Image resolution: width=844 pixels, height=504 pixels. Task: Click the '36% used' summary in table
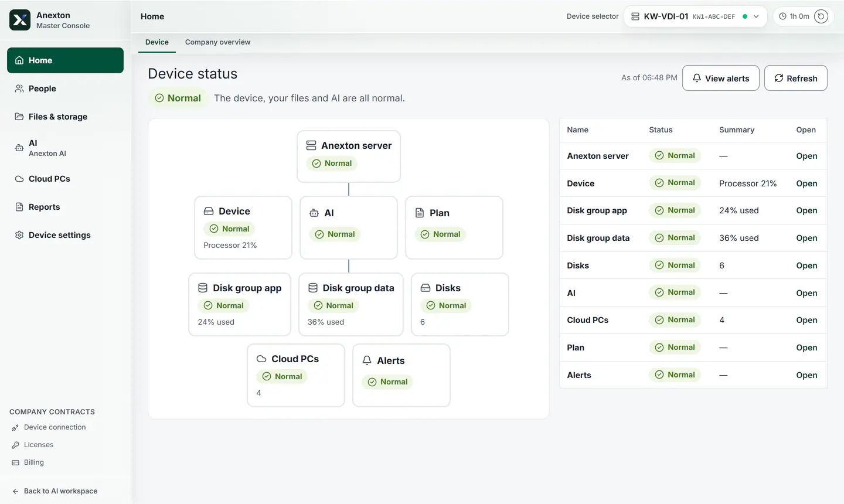click(x=739, y=238)
